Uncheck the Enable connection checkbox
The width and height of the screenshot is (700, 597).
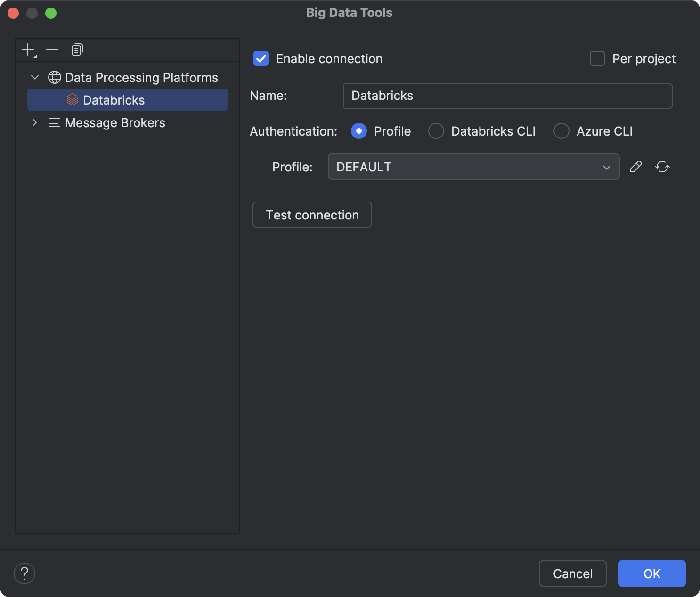click(x=260, y=58)
